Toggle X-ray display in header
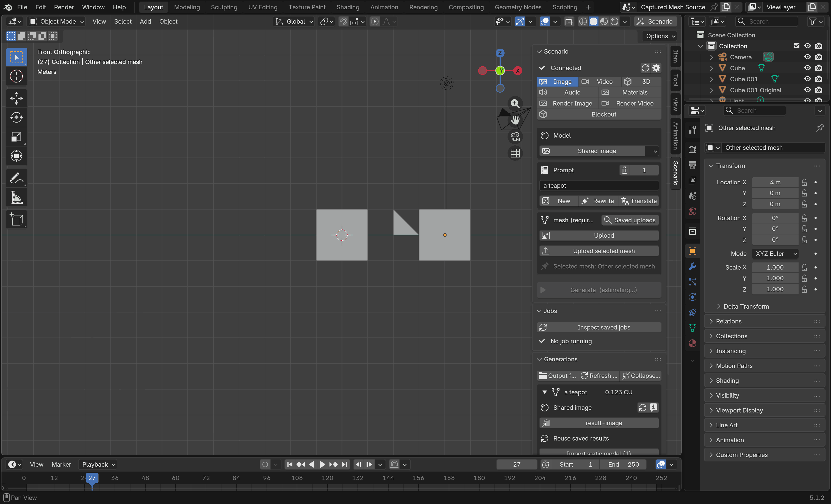831x504 pixels. click(569, 22)
